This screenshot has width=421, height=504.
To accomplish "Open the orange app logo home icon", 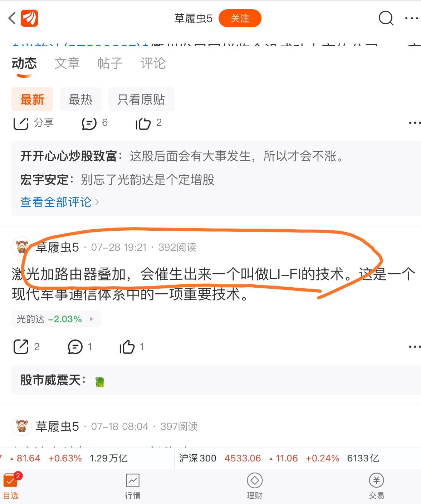I will [29, 18].
